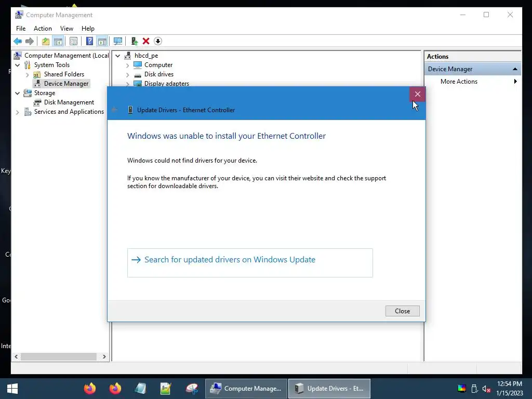Click the Close button in the dialog
This screenshot has height=399, width=532.
pos(402,311)
